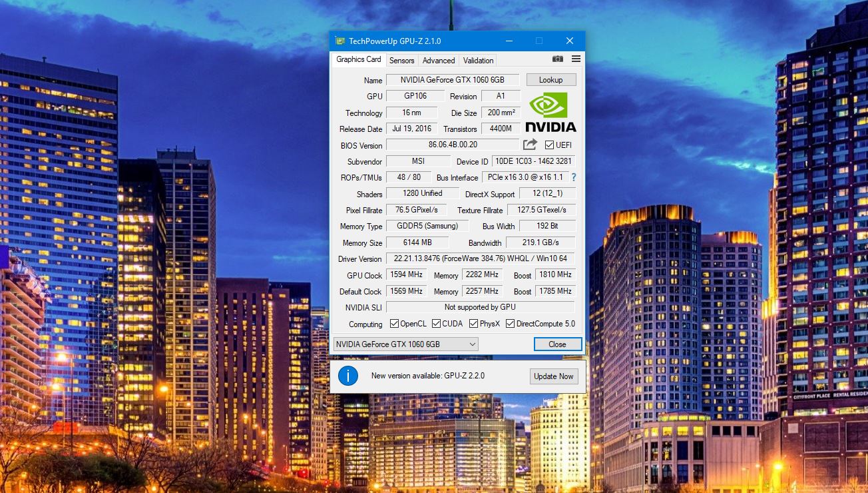This screenshot has width=868, height=493.
Task: Click the Technology field showing 16 nm
Action: [411, 113]
